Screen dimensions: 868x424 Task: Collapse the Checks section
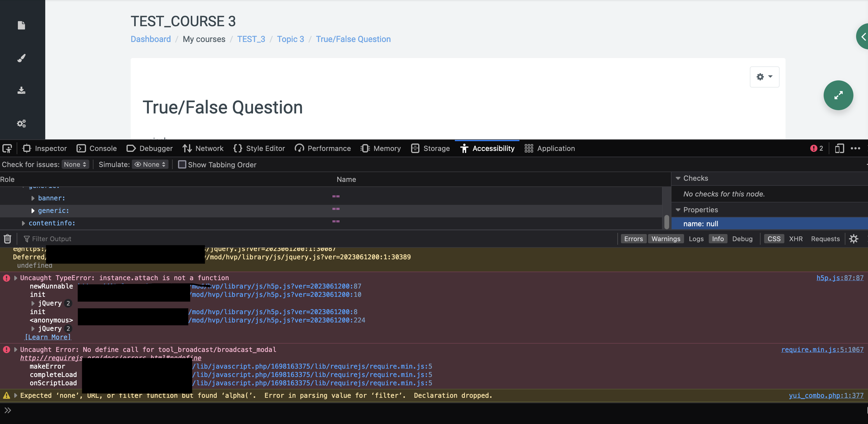coord(678,178)
